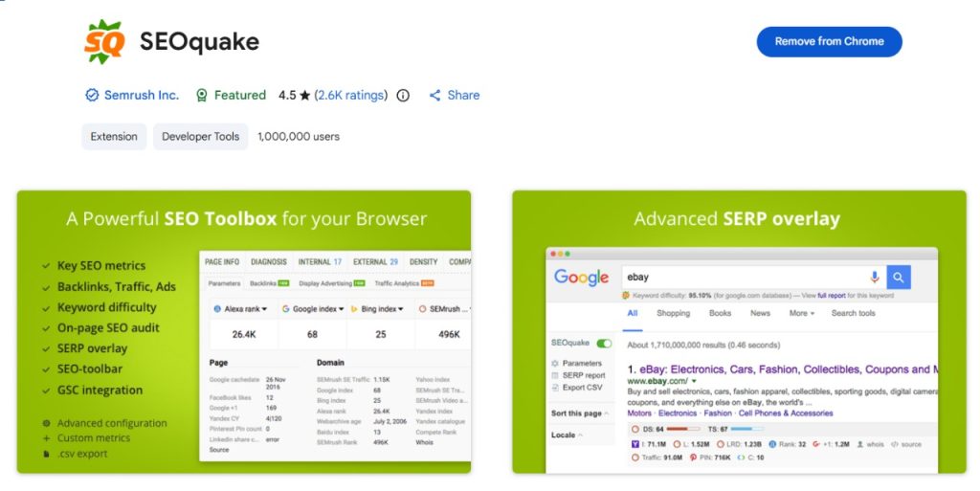This screenshot has width=980, height=491.
Task: Open the 2.6K ratings link
Action: point(350,95)
